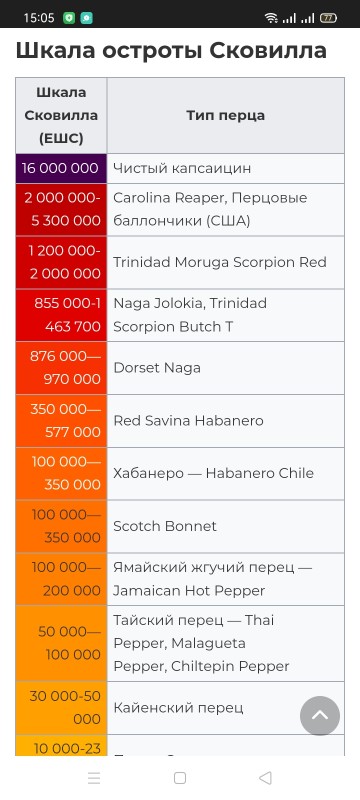Tap the battery indicator in status bar

328,18
